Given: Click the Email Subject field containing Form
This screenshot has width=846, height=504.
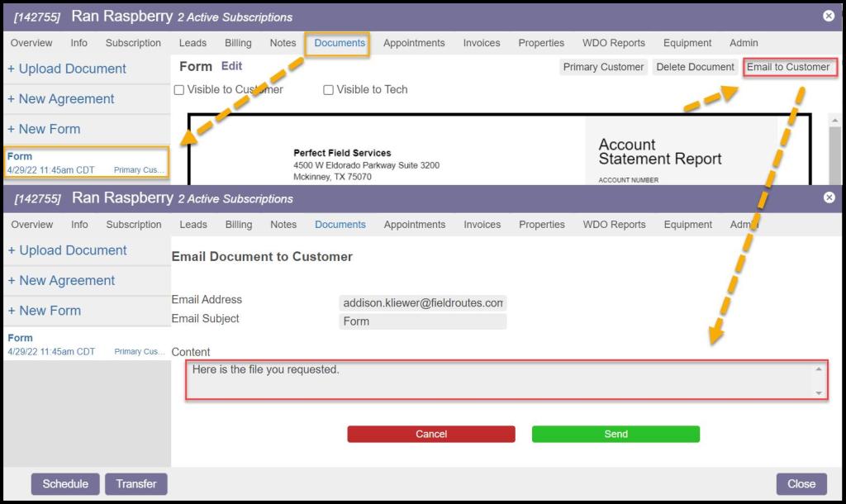Looking at the screenshot, I should [422, 321].
